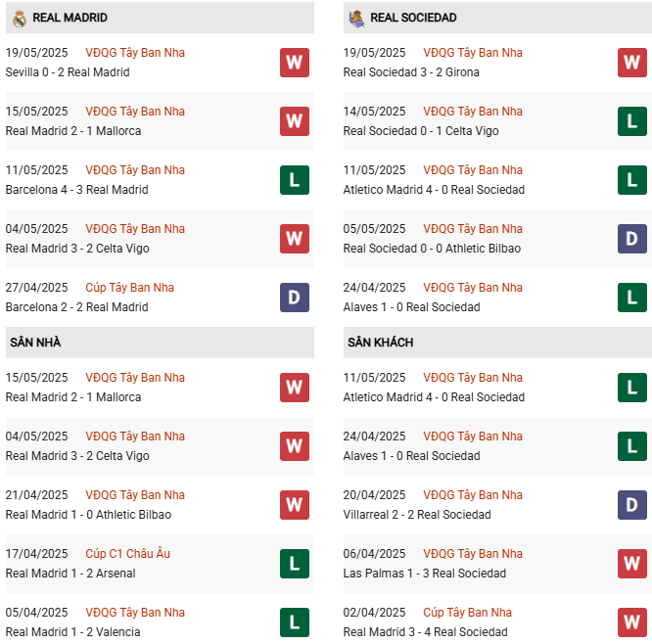Screen dimensions: 652x644
Task: Open the Cúp C1 Châu Âu competition link
Action: [127, 554]
